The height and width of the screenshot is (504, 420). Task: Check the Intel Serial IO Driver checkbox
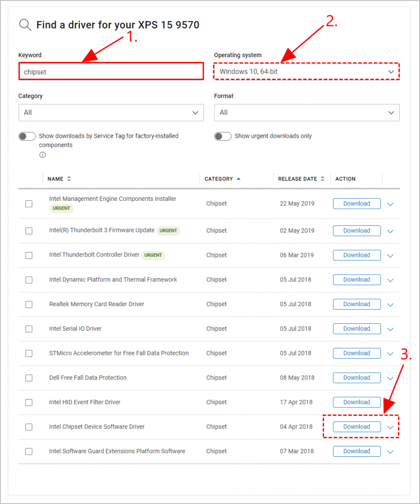[x=29, y=329]
